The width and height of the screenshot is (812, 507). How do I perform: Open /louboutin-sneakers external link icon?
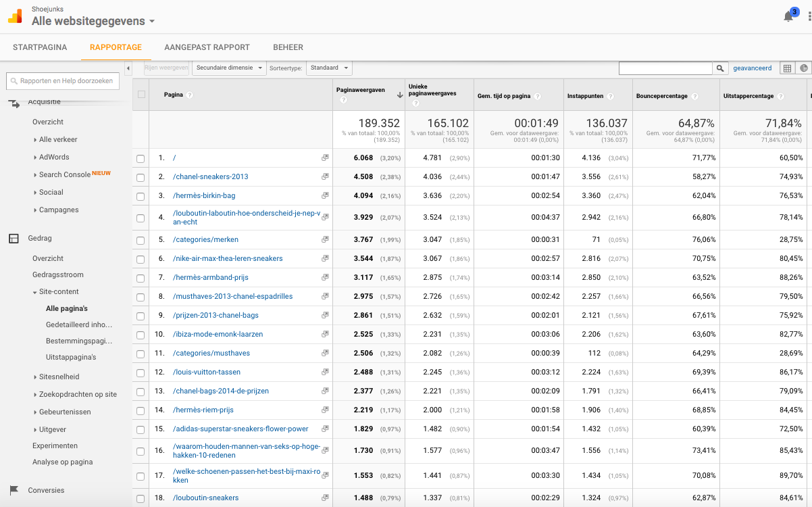coord(325,498)
